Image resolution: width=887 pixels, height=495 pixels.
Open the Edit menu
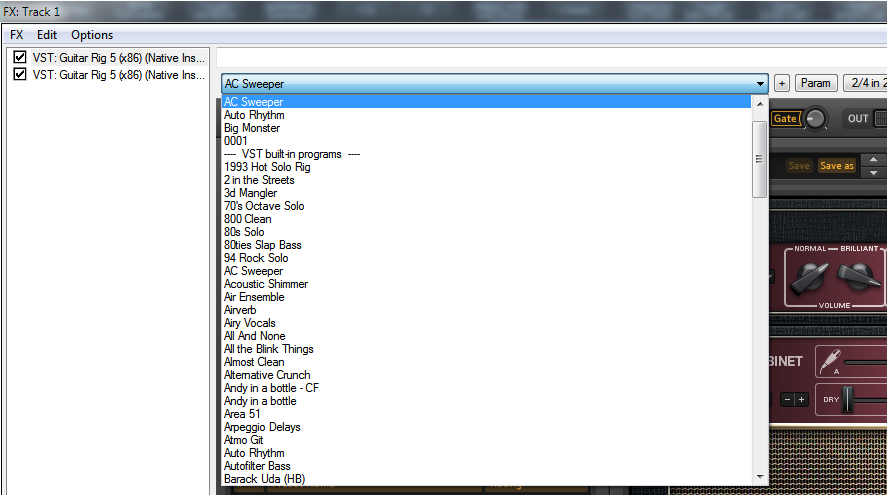[47, 35]
